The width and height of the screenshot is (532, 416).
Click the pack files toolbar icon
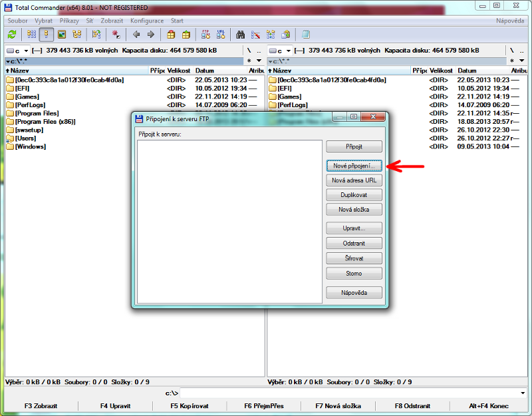tap(171, 35)
